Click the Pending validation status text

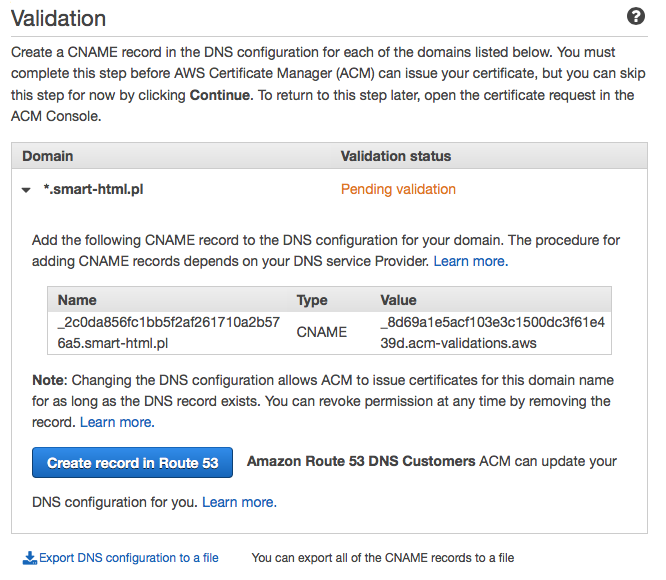pyautogui.click(x=398, y=189)
